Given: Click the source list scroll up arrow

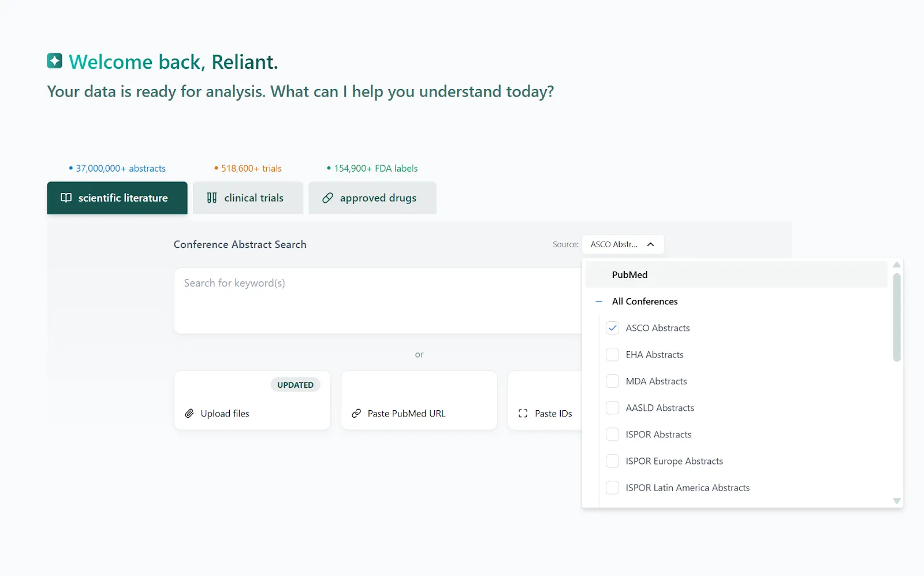Looking at the screenshot, I should (x=897, y=265).
